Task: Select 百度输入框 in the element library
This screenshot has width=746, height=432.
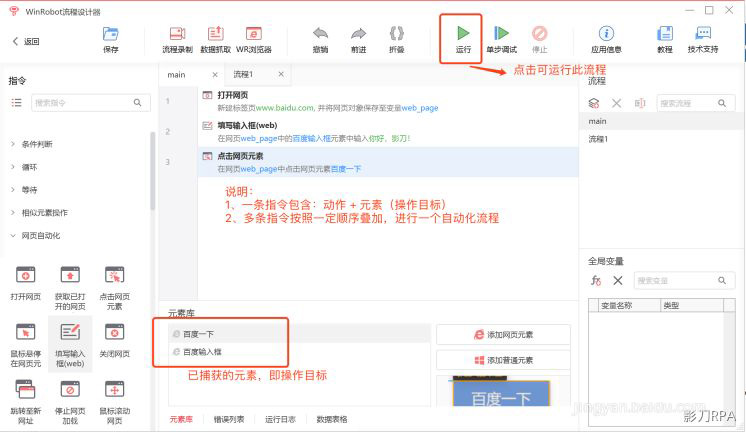Action: (x=300, y=352)
